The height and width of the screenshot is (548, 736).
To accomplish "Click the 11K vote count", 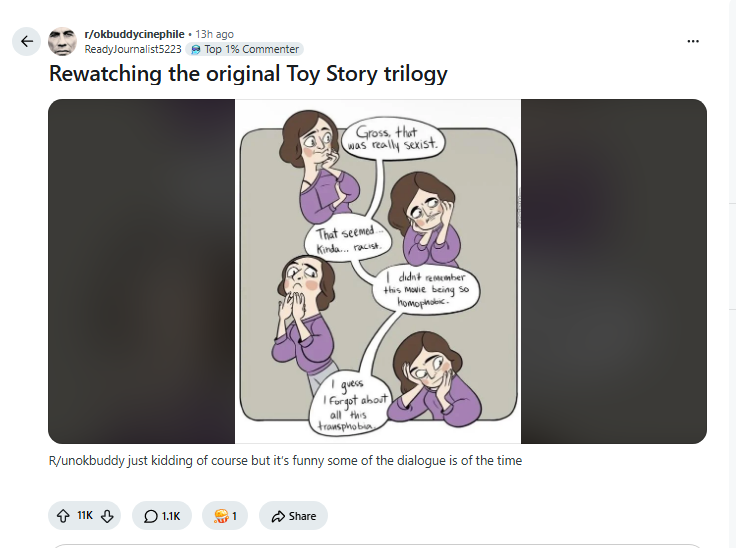I will point(85,516).
